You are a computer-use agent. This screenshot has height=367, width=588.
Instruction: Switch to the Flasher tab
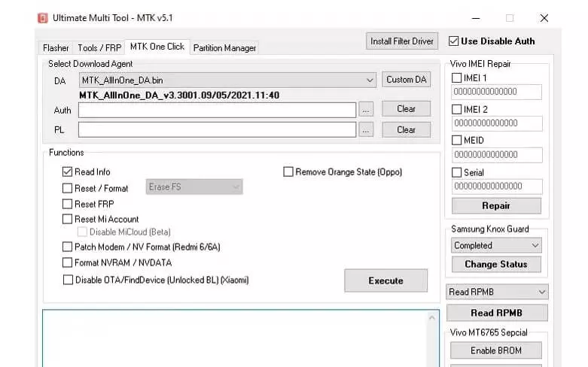[56, 48]
